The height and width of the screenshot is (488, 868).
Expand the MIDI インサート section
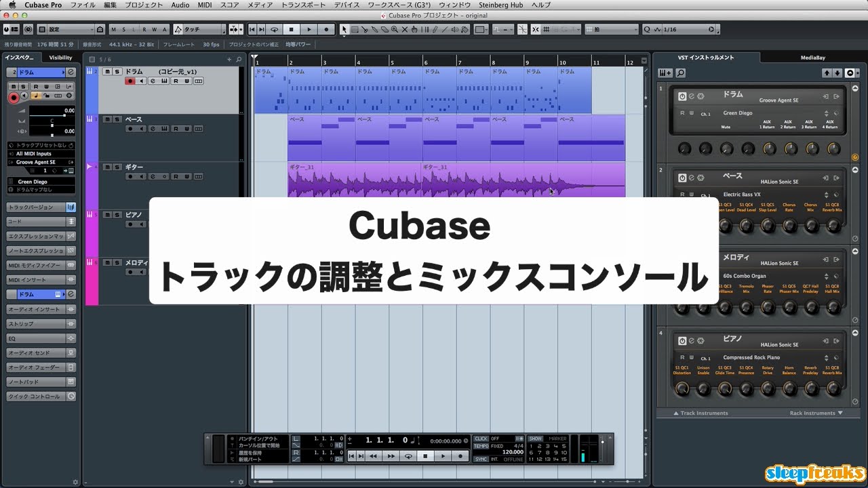pos(41,280)
